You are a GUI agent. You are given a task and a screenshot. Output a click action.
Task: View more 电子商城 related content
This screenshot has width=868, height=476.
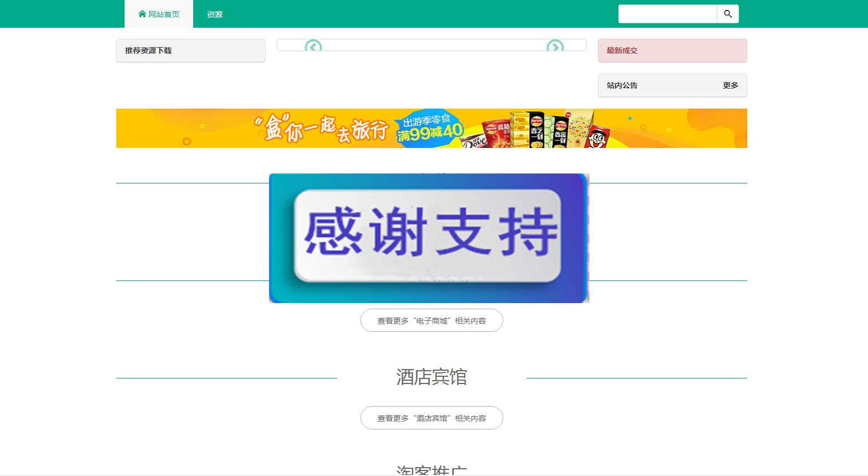coord(431,321)
